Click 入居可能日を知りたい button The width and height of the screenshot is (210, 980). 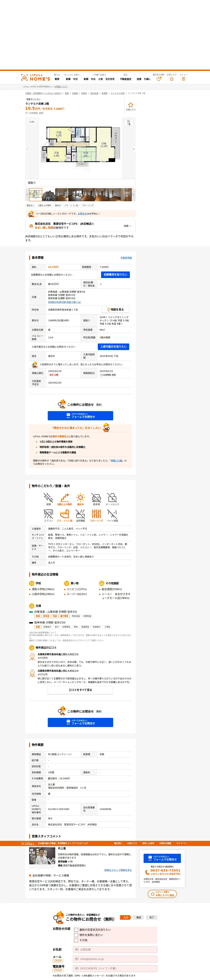pyautogui.click(x=114, y=347)
